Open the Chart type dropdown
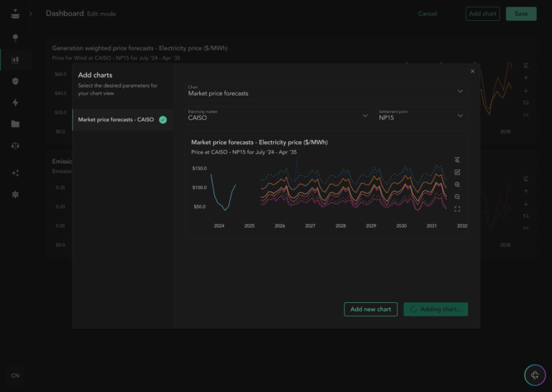Image resolution: width=552 pixels, height=392 pixels. (326, 91)
